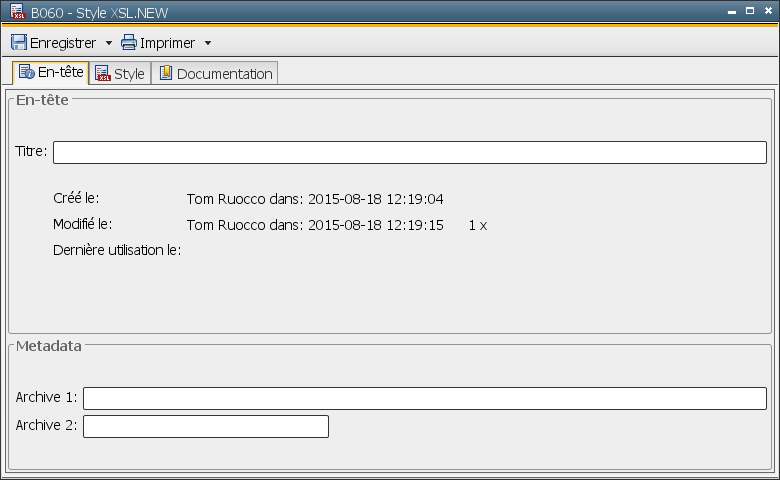Image resolution: width=780 pixels, height=480 pixels.
Task: Click the Documentation tab's book icon
Action: pyautogui.click(x=166, y=74)
